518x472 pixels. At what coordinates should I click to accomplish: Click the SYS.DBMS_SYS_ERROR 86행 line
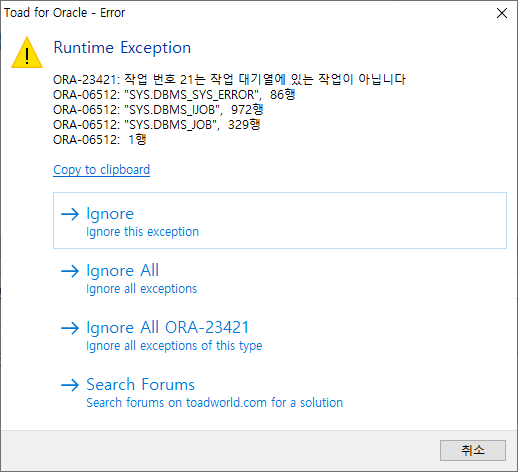pyautogui.click(x=174, y=95)
